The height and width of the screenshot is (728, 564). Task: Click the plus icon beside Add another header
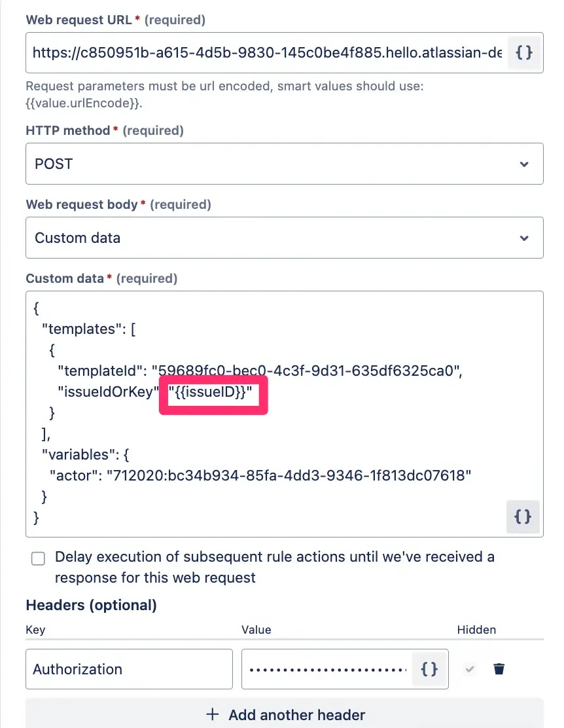pyautogui.click(x=212, y=714)
